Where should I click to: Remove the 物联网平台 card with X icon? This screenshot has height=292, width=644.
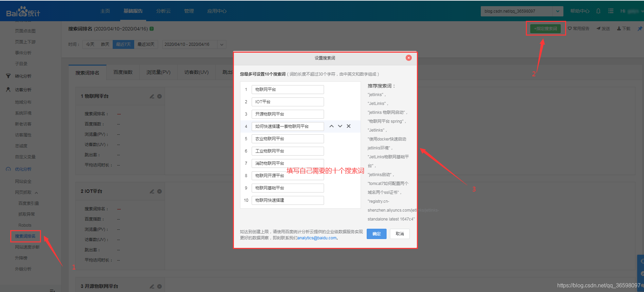[159, 96]
